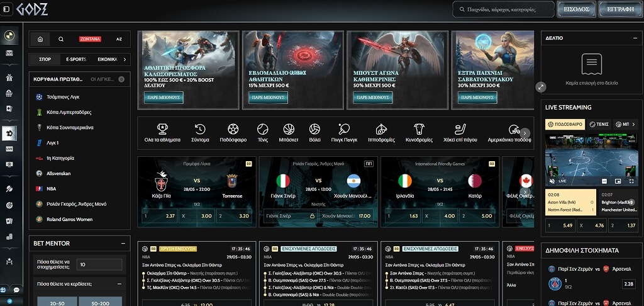Click the home icon tab in sports panel

tap(40, 39)
